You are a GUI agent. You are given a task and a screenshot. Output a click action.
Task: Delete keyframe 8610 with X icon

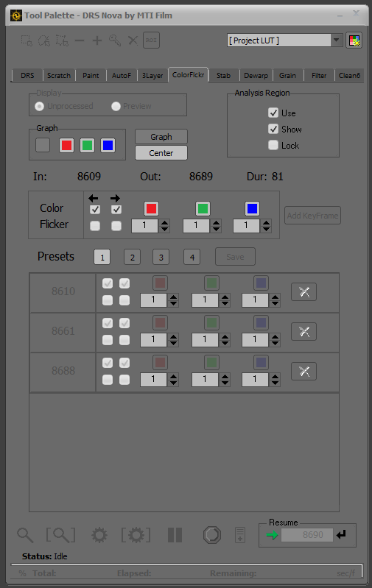(303, 291)
